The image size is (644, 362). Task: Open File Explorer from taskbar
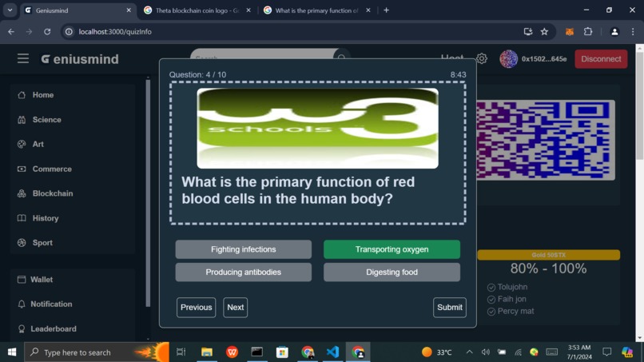(207, 352)
